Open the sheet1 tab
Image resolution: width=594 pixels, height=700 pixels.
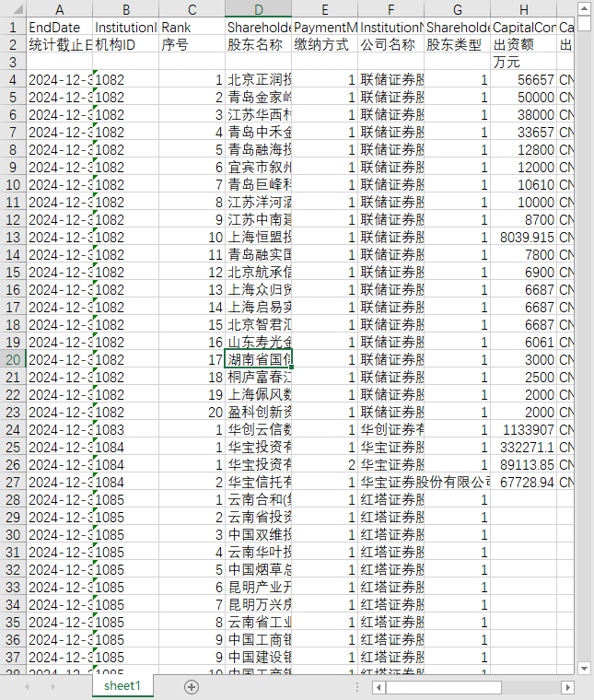(x=122, y=685)
